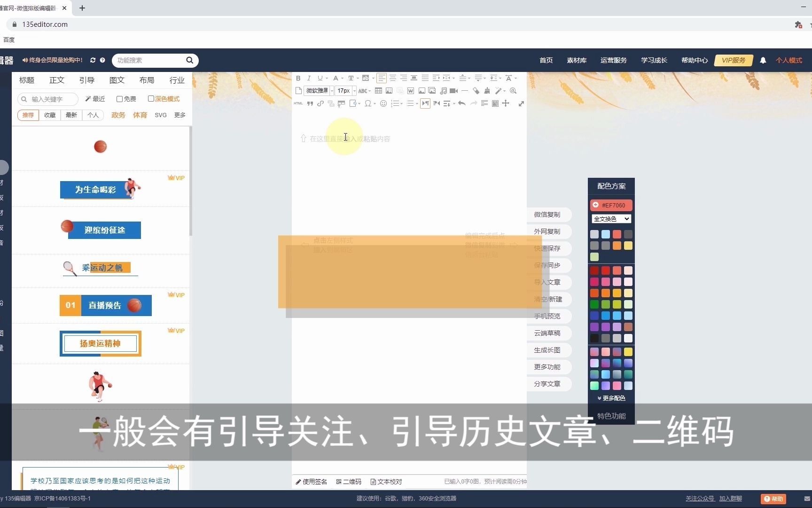Switch to HTML source view
Viewport: 812px width, 508px height.
point(298,103)
